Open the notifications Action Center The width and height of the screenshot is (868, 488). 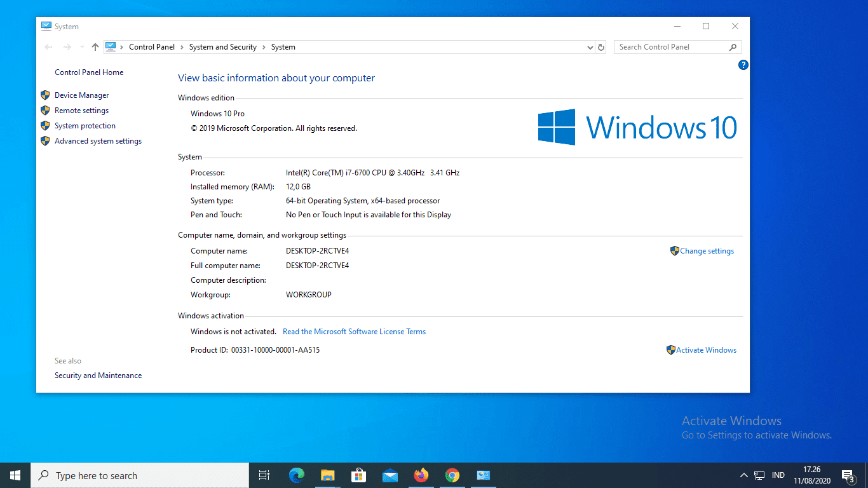[x=848, y=475]
